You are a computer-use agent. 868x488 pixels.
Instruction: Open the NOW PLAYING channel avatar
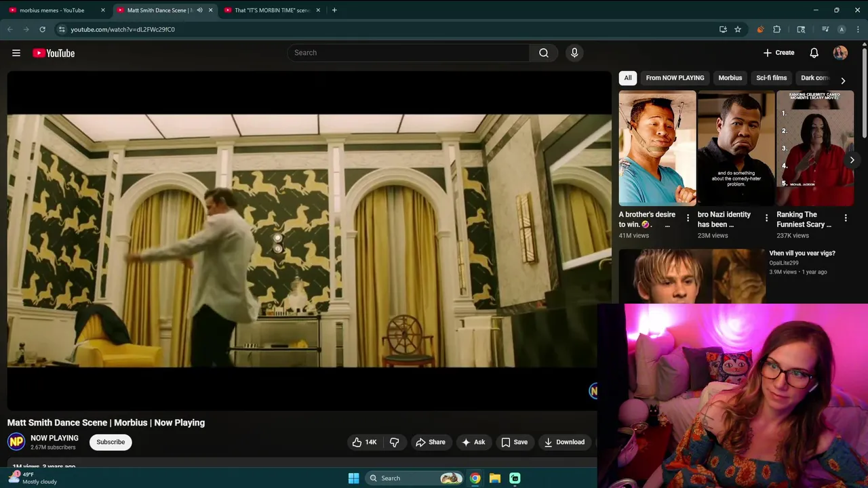point(16,442)
